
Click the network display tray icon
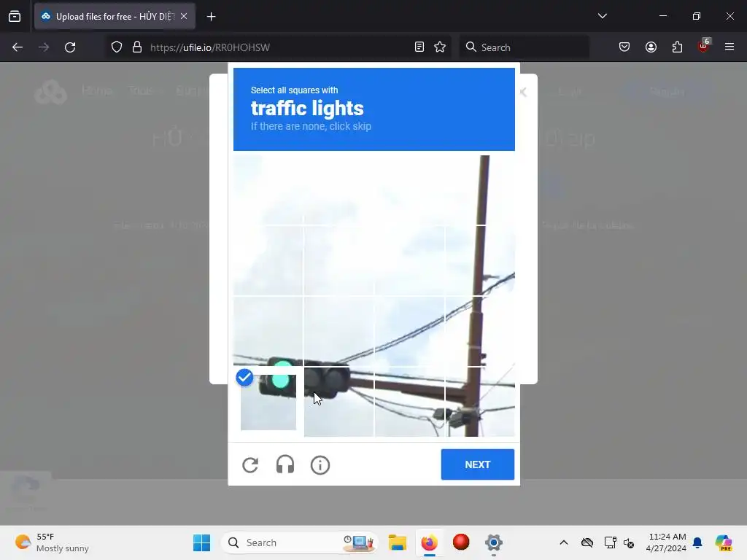click(x=610, y=542)
